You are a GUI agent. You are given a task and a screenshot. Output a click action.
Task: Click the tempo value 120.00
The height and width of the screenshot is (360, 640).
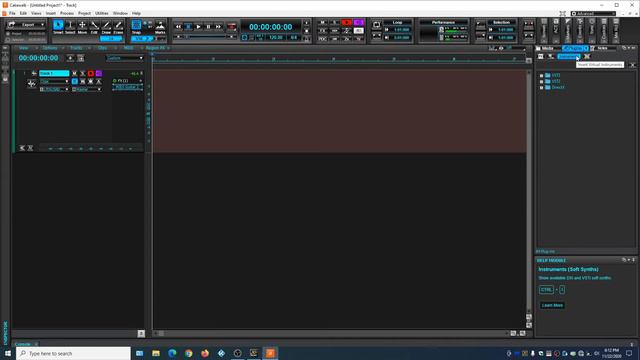[x=276, y=38]
